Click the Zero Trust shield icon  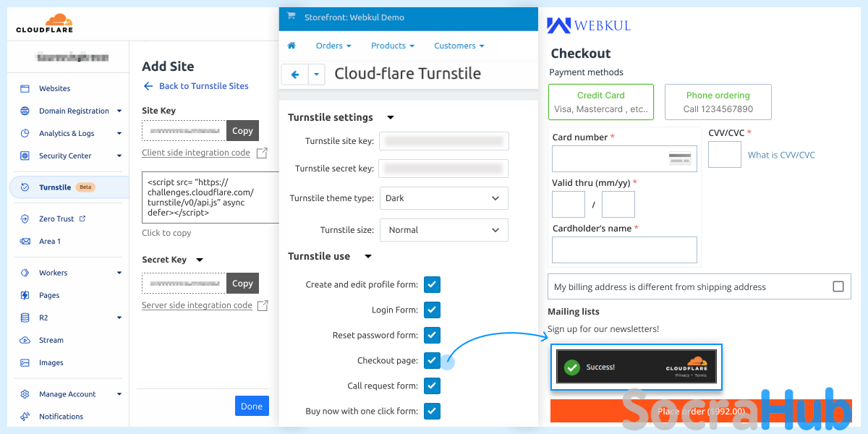pyautogui.click(x=25, y=218)
